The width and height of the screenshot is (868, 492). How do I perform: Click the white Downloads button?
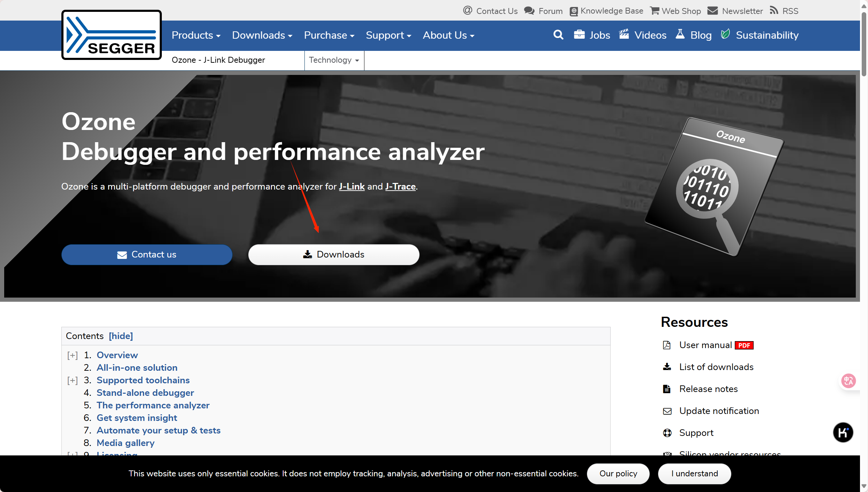(333, 255)
